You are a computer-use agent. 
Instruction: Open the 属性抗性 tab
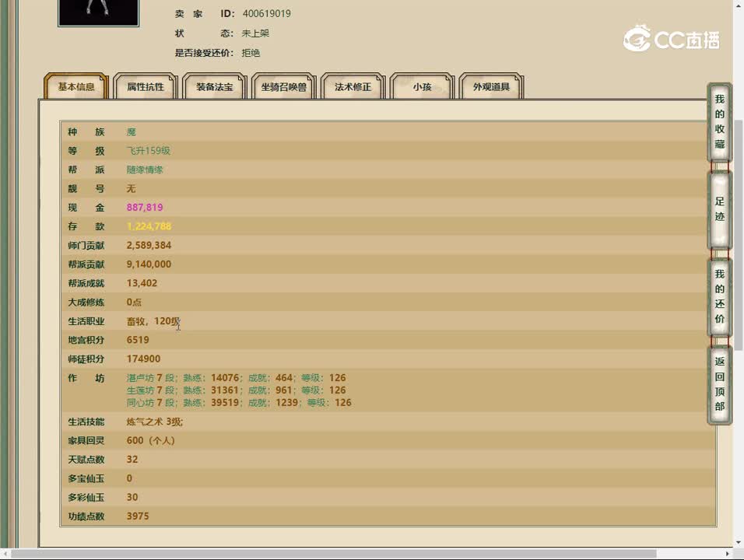tap(146, 86)
